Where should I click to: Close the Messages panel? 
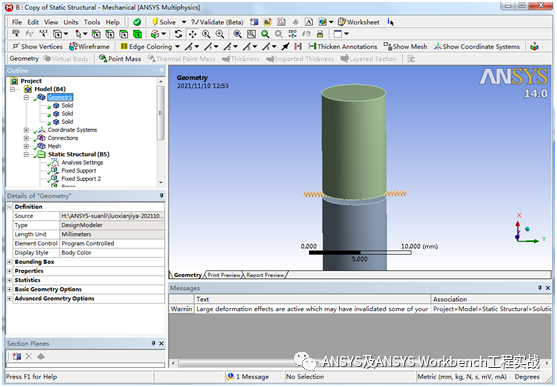click(x=547, y=288)
